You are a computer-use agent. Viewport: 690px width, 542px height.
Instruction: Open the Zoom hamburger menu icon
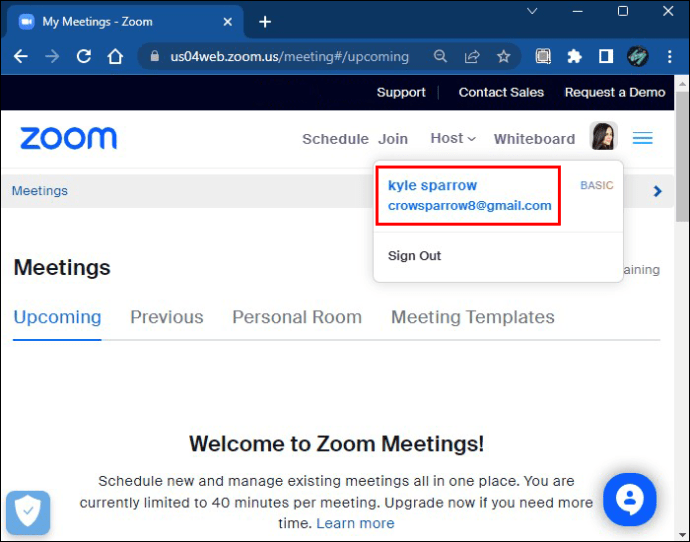tap(642, 138)
